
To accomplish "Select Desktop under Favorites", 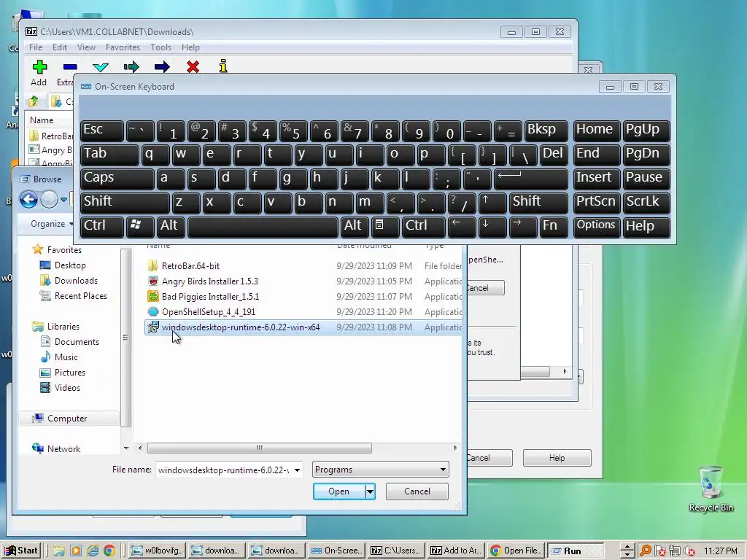I will coord(69,265).
